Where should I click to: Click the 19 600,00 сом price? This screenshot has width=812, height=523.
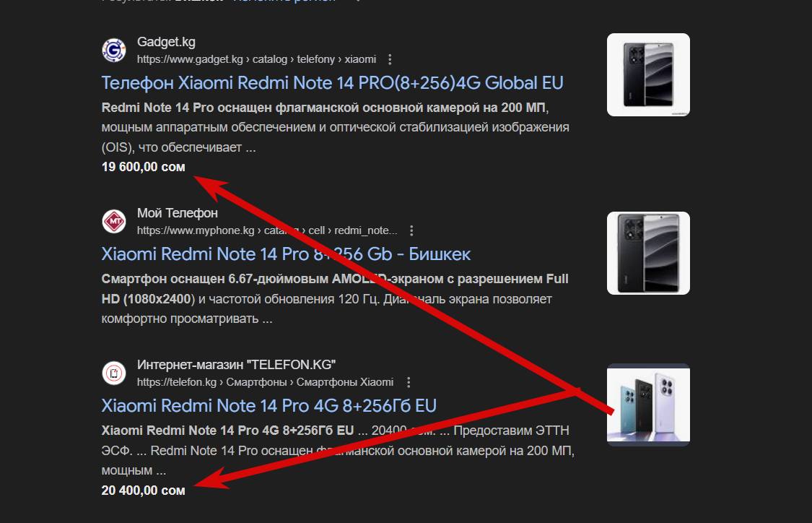pos(143,167)
